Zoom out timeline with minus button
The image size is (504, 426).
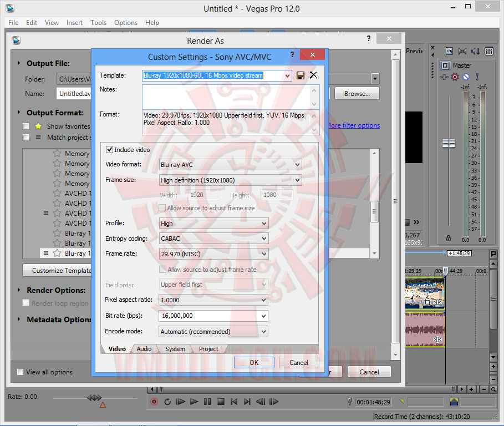484,389
